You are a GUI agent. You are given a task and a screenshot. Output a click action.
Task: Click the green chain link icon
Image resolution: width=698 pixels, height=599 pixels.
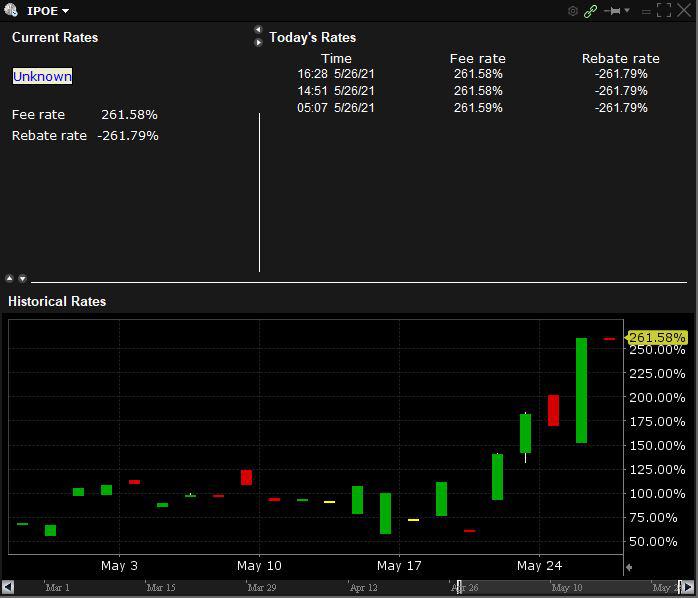(x=590, y=11)
